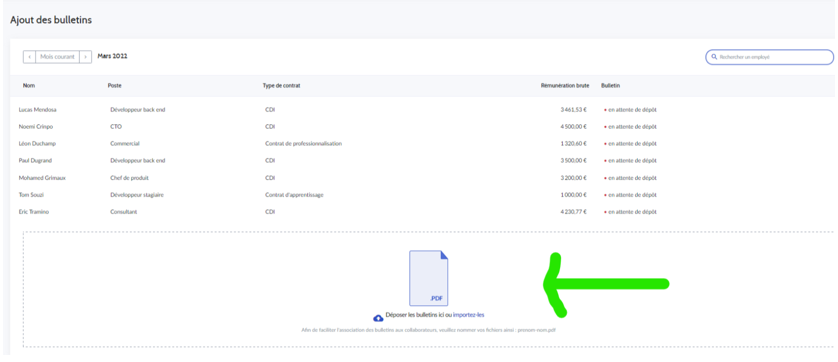Click the Mois courant button
Screen dimensions: 838x362
coord(58,57)
